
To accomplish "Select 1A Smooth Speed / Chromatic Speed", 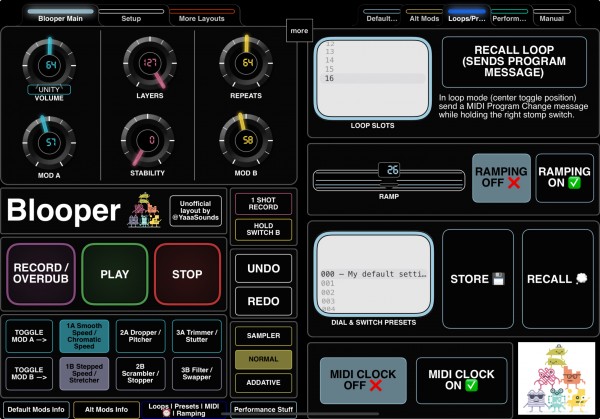I will click(84, 336).
